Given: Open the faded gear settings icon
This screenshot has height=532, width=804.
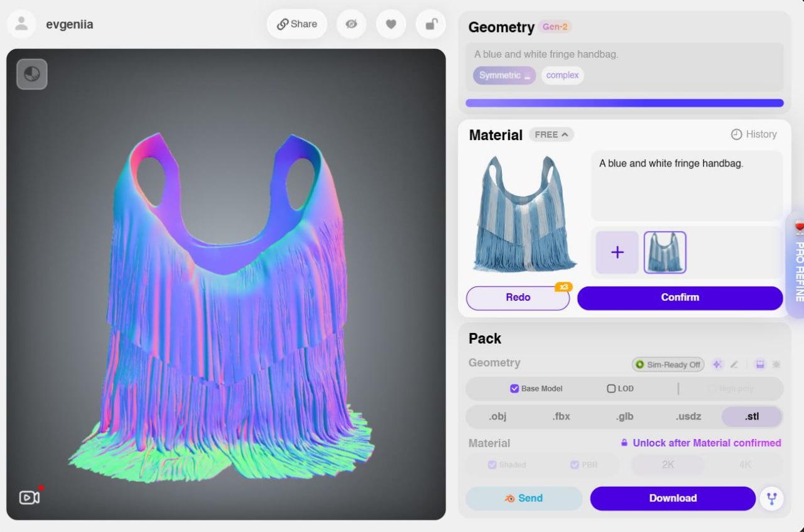Looking at the screenshot, I should [x=776, y=364].
